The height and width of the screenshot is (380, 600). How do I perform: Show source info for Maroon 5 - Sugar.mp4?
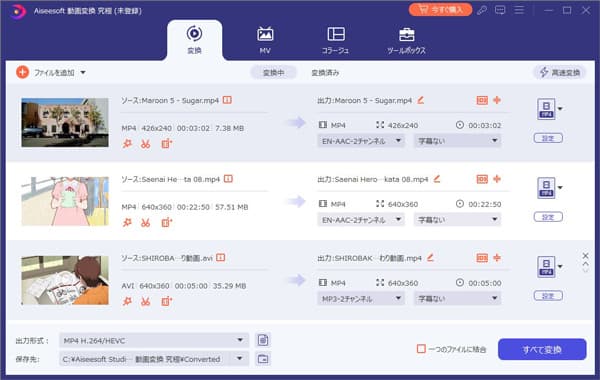point(227,100)
